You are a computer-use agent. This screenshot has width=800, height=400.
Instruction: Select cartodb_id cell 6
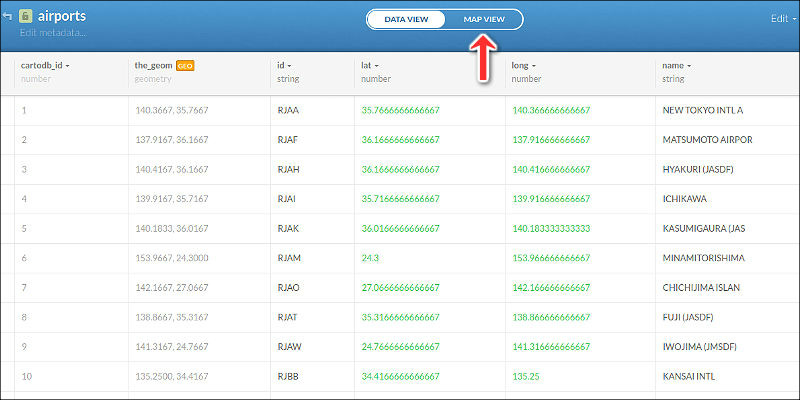(x=24, y=258)
